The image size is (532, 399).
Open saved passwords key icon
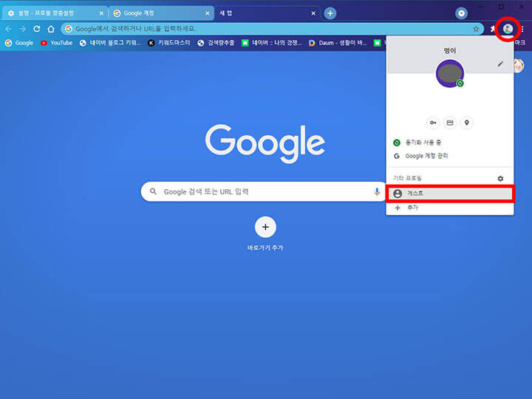coord(433,123)
